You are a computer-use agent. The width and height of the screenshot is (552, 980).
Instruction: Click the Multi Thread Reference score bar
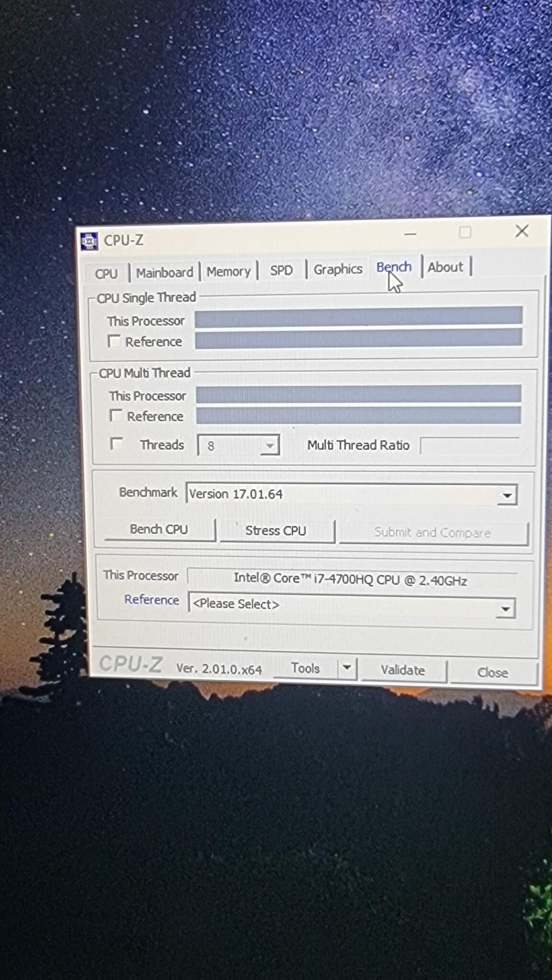tap(359, 415)
